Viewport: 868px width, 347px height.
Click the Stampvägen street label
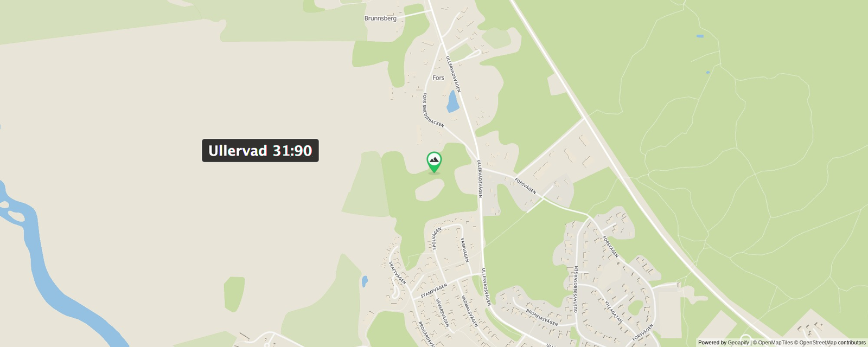click(x=434, y=291)
